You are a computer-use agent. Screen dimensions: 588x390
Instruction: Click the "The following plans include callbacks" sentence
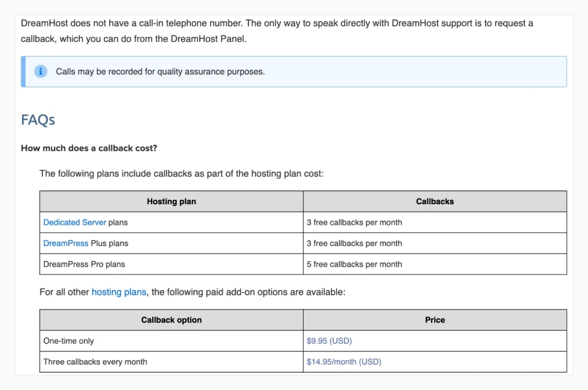[x=181, y=173]
